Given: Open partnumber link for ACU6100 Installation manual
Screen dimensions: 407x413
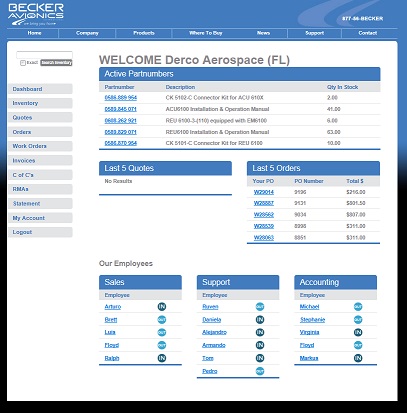Looking at the screenshot, I should (x=121, y=109).
